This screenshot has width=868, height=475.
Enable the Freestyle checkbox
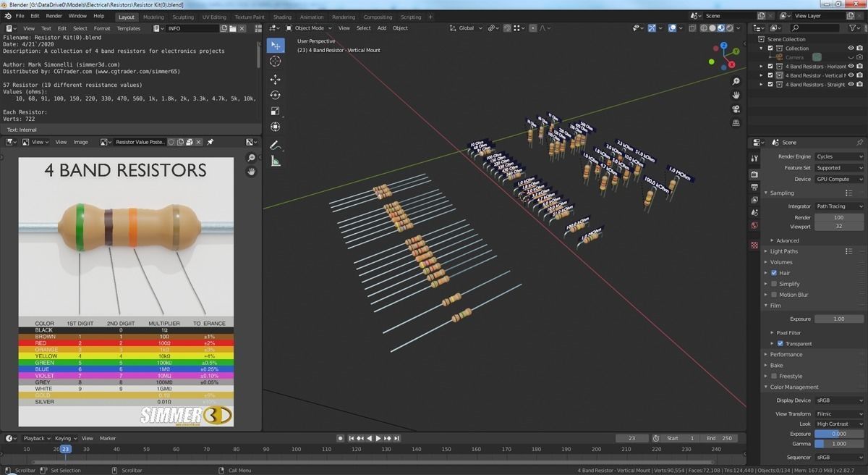click(x=774, y=376)
